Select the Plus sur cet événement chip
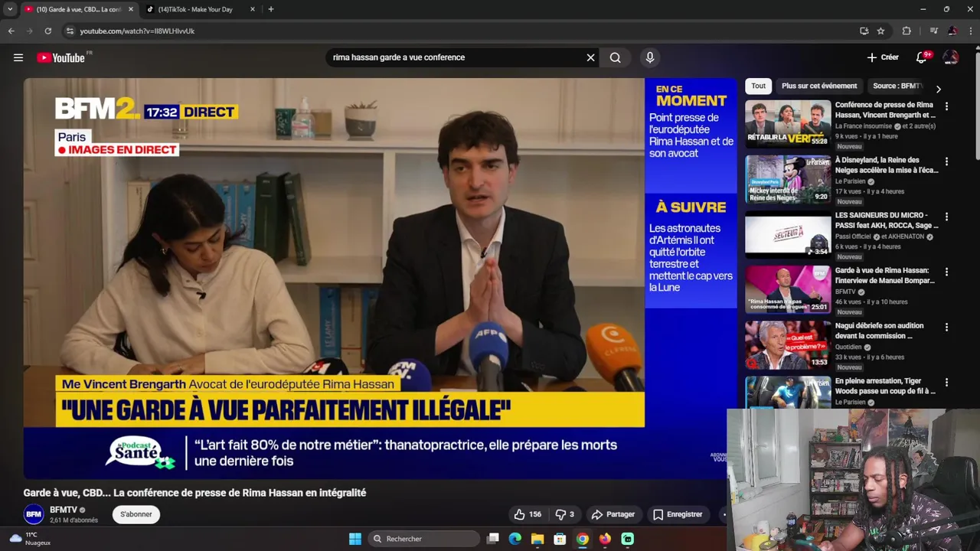This screenshot has width=980, height=551. [819, 86]
